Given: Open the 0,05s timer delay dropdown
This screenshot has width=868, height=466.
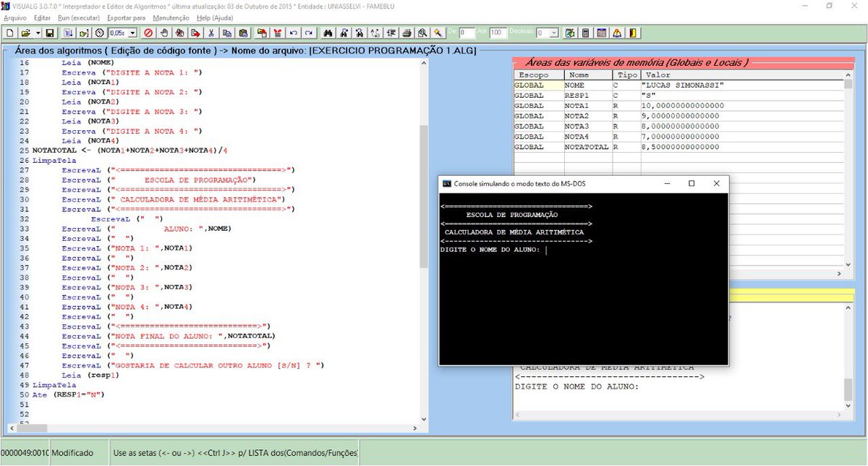Looking at the screenshot, I should [132, 33].
